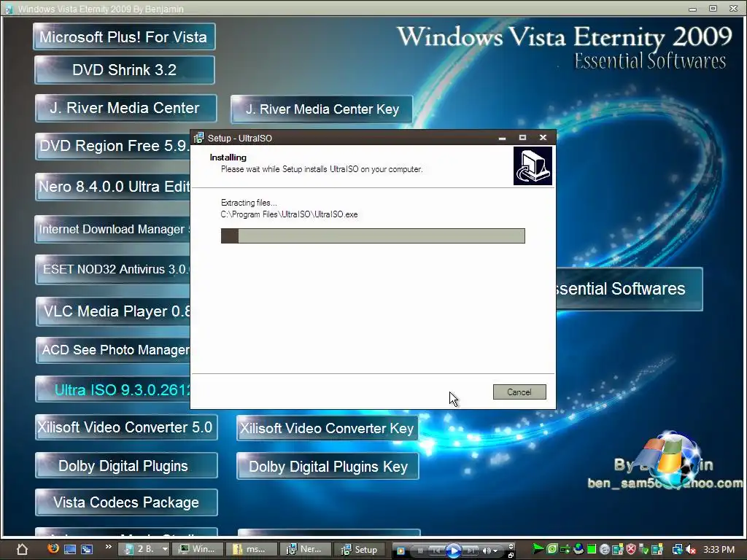Click the 'Extracting files...' status text
Image resolution: width=747 pixels, height=560 pixels.
click(x=249, y=203)
